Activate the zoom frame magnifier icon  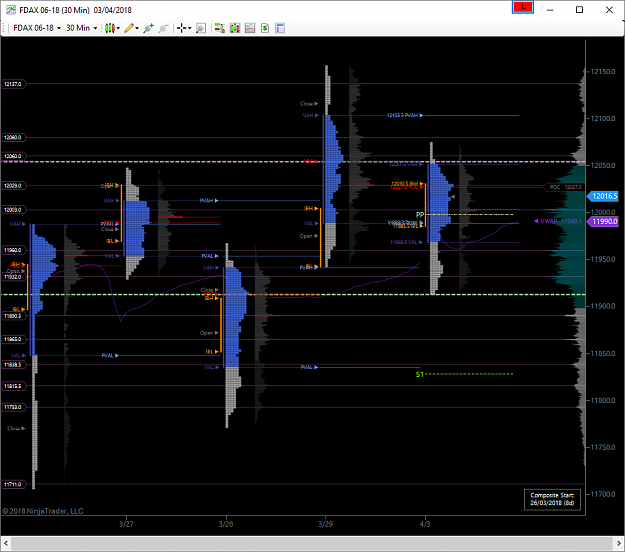(201, 28)
